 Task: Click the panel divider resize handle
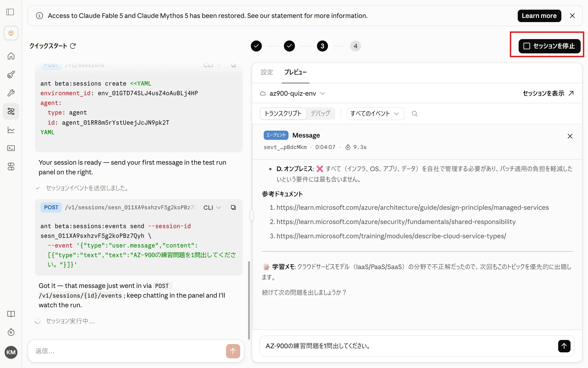pyautogui.click(x=252, y=216)
